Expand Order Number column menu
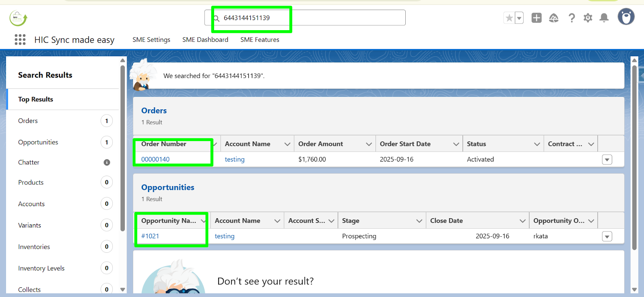 coord(215,144)
